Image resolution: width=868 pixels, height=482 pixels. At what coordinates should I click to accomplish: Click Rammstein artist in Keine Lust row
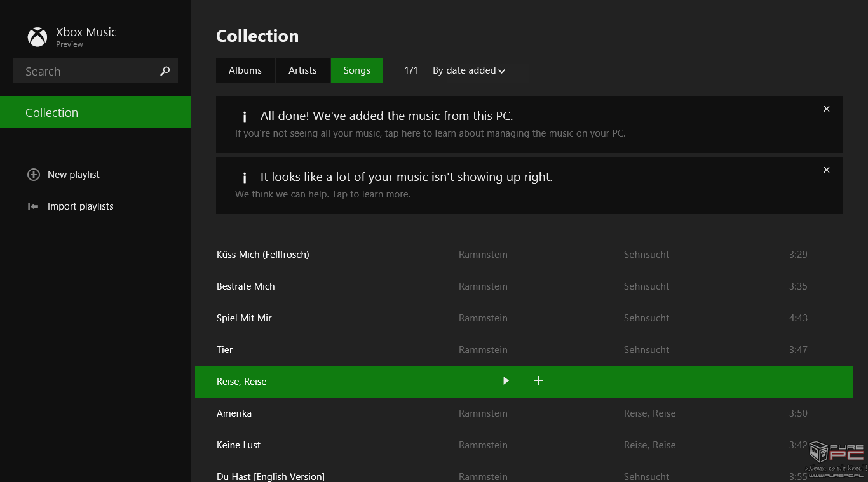coord(483,445)
